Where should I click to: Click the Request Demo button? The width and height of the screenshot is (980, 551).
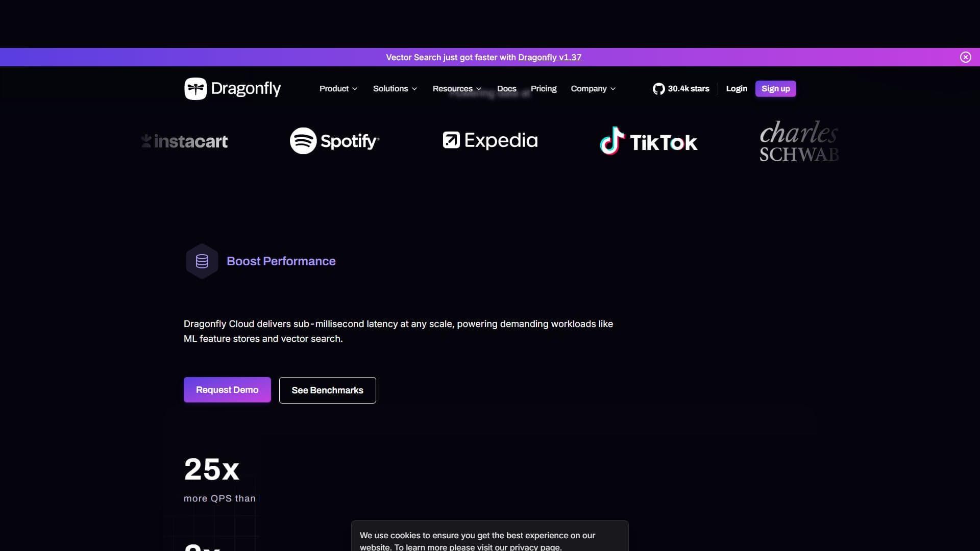227,390
